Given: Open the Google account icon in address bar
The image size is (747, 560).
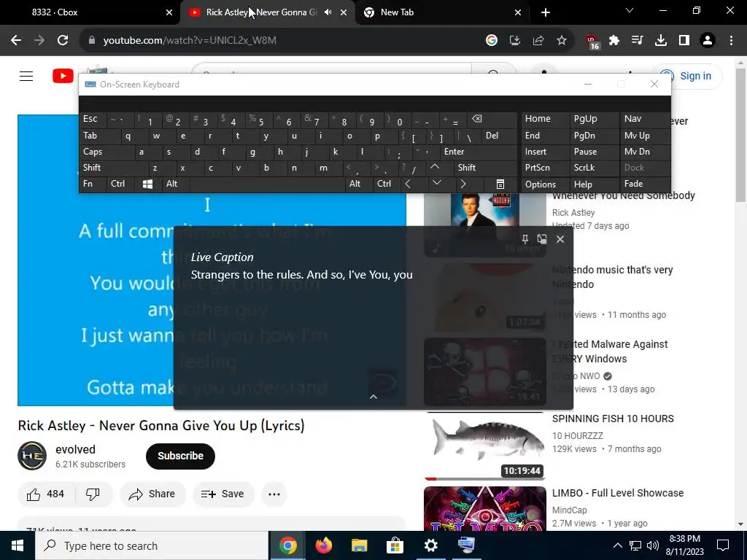Looking at the screenshot, I should point(492,40).
